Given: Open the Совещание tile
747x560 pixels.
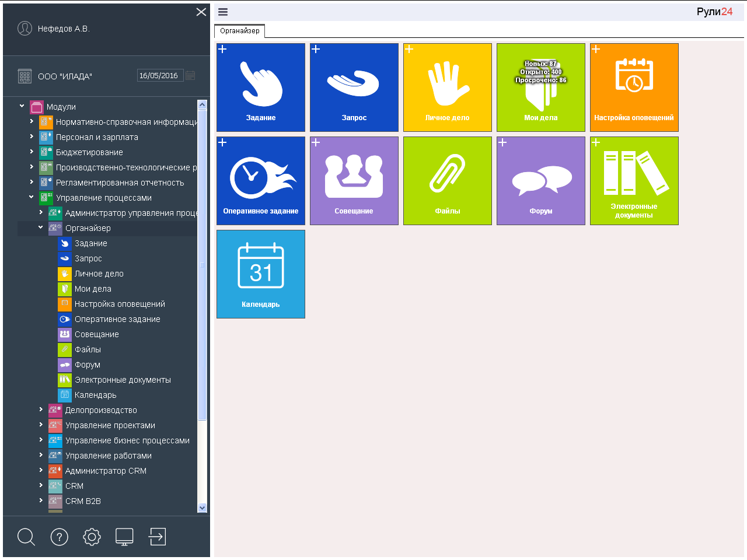Looking at the screenshot, I should pyautogui.click(x=354, y=181).
